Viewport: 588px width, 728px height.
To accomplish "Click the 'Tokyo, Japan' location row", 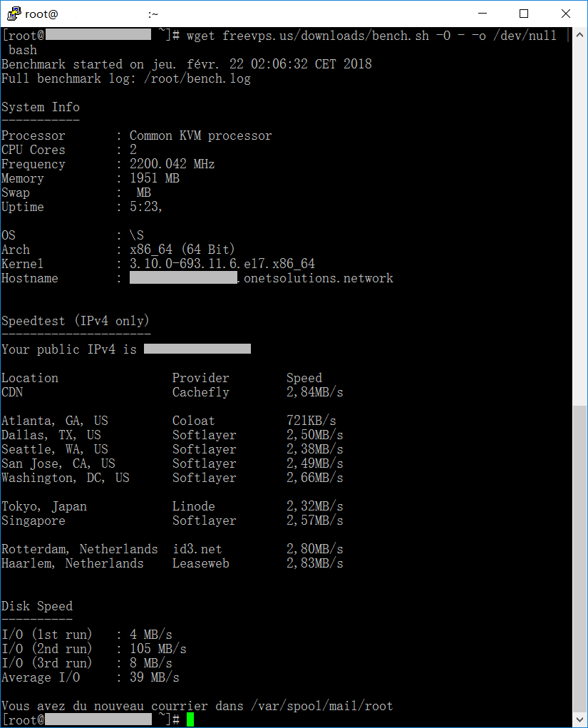I will tap(44, 506).
